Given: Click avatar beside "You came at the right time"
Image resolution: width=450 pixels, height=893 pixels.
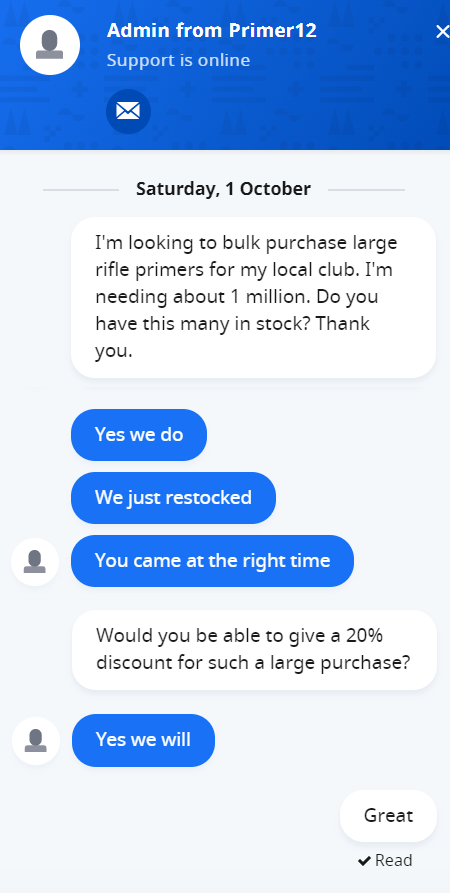Looking at the screenshot, I should point(35,562).
